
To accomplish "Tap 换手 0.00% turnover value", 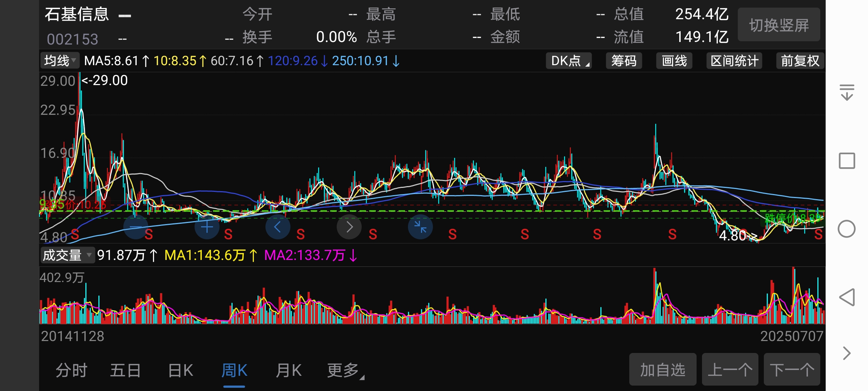I will point(336,37).
